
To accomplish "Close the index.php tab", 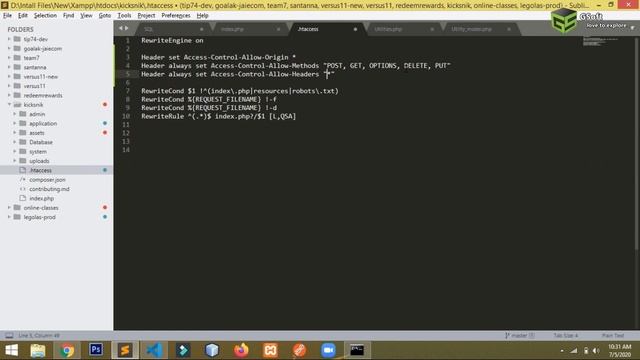I will point(278,29).
